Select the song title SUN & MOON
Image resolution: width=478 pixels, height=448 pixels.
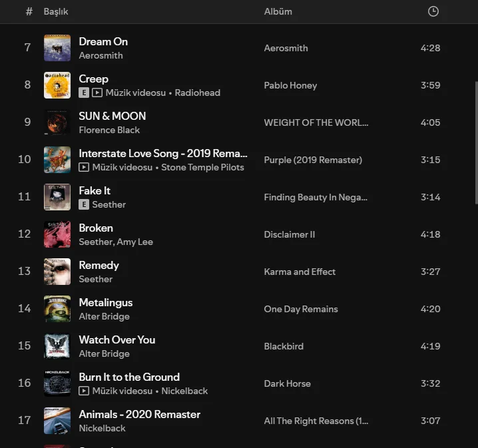pyautogui.click(x=113, y=116)
